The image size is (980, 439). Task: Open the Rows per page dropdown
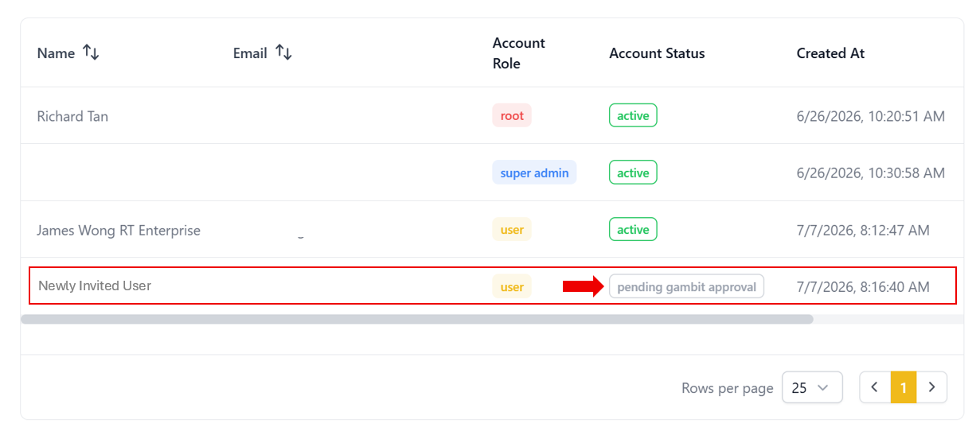[812, 387]
